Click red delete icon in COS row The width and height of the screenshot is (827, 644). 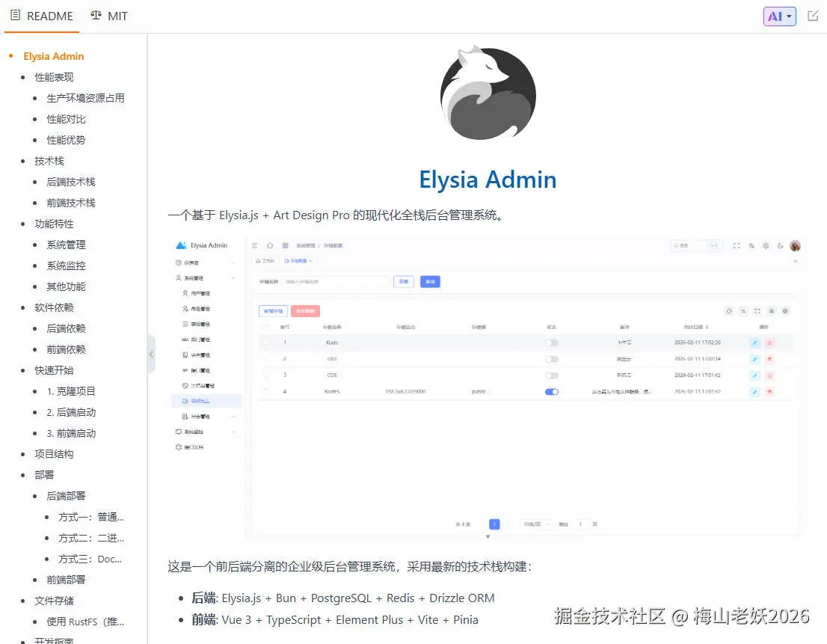point(769,375)
